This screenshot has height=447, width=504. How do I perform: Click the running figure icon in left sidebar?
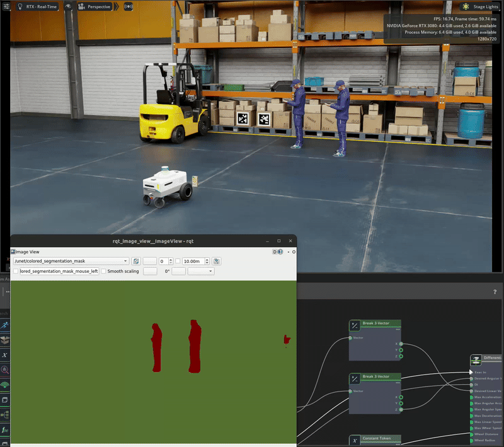[5, 325]
